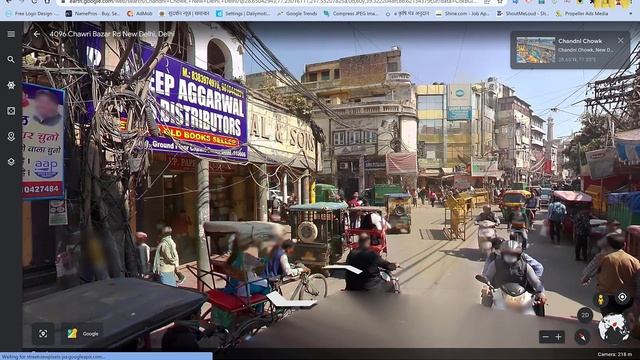Zoom out with the minus button
640x360 pixels.
tap(546, 337)
